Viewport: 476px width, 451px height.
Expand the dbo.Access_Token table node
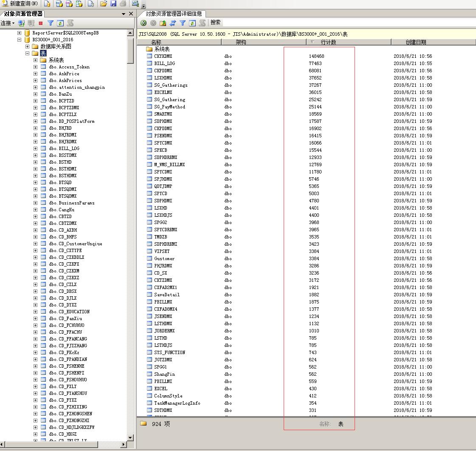coord(35,67)
